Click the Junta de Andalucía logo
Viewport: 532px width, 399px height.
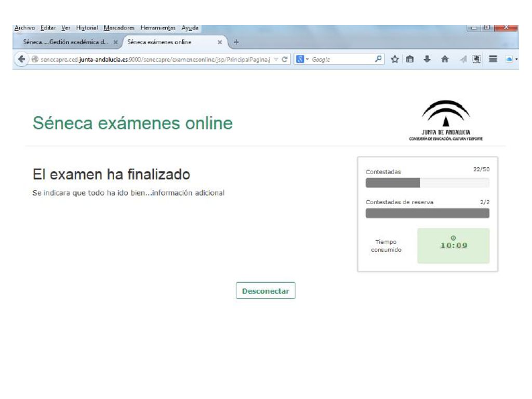pos(446,121)
